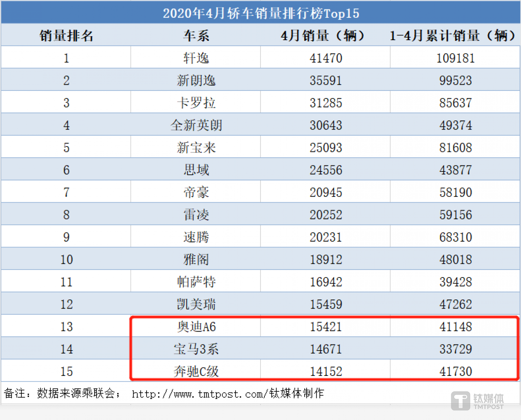Click rank number '12' beside 凯美瑞
Image resolution: width=521 pixels, height=420 pixels.
tap(66, 305)
